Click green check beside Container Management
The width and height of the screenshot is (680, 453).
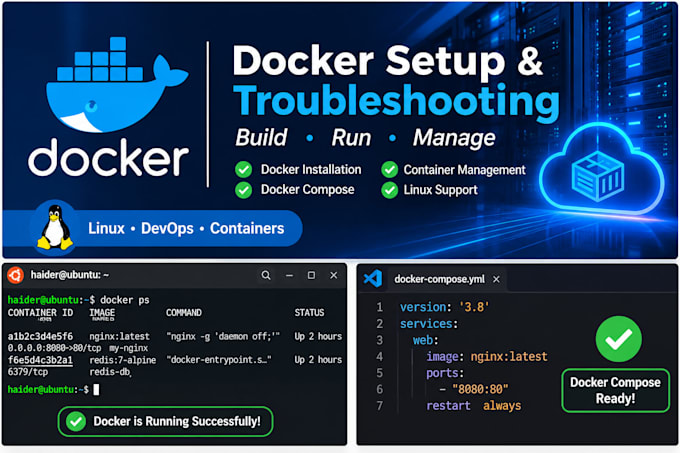(389, 169)
